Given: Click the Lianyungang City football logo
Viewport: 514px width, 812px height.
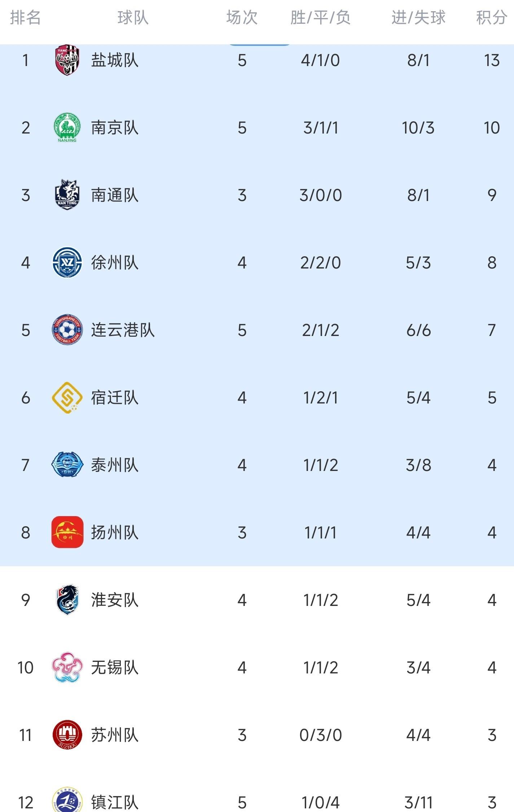Looking at the screenshot, I should click(x=67, y=329).
